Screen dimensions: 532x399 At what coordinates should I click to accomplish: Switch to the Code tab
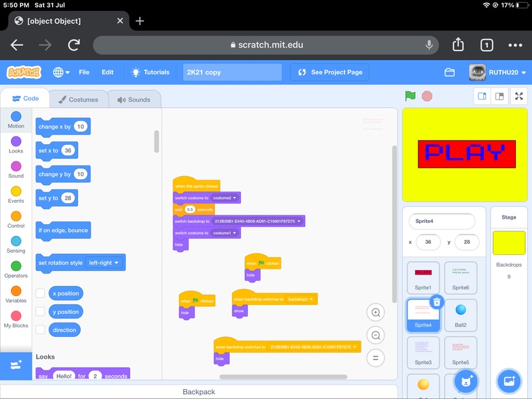[x=26, y=98]
